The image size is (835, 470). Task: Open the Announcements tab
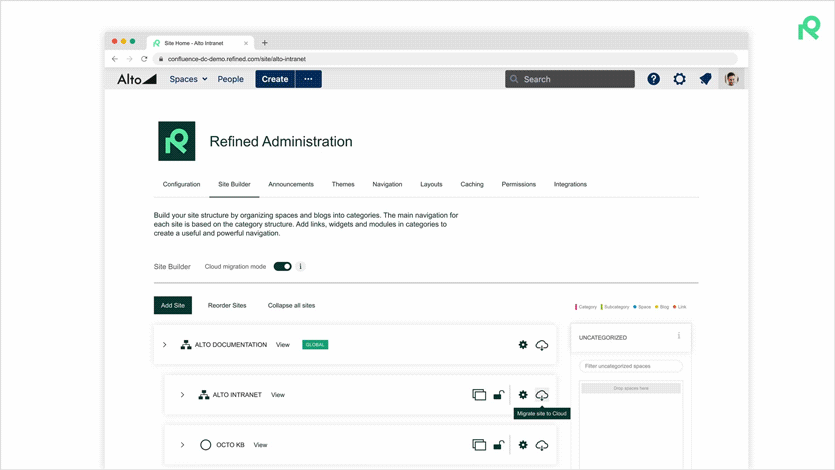click(x=291, y=184)
